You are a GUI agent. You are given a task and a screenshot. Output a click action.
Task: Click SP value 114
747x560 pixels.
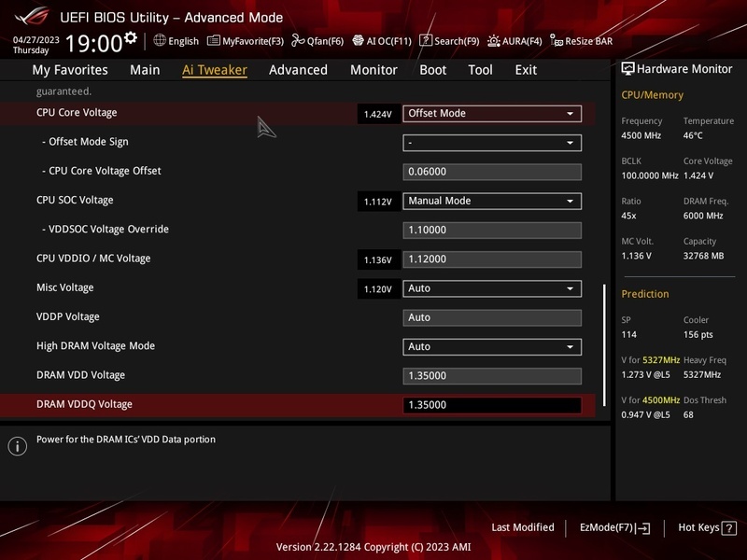(x=628, y=334)
